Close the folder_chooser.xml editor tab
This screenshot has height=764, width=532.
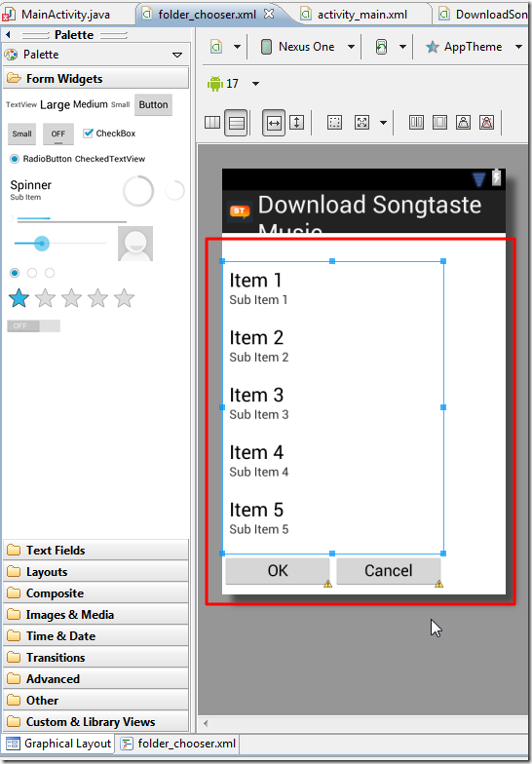click(x=269, y=14)
